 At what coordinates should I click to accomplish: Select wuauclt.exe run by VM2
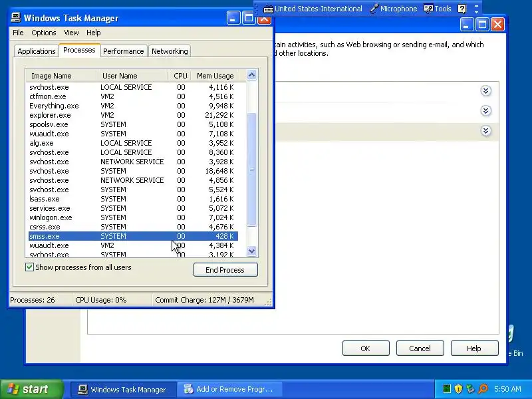133,245
